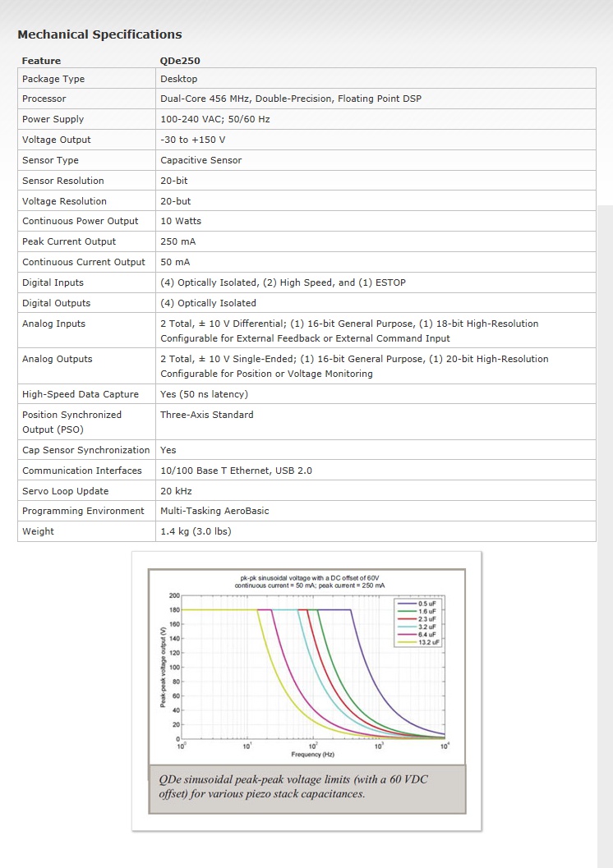Select the Position Synchronized Output (PSO) label

pos(71,422)
